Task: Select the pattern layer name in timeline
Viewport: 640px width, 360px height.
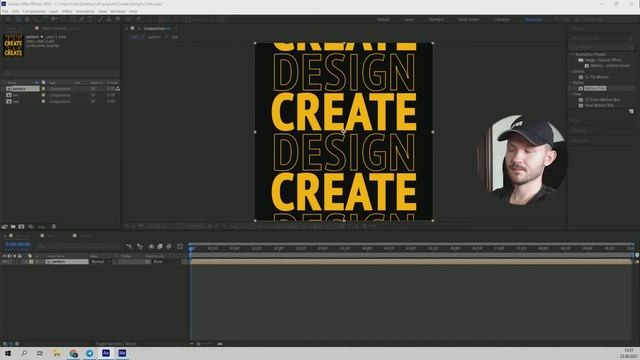Action: tap(67, 262)
